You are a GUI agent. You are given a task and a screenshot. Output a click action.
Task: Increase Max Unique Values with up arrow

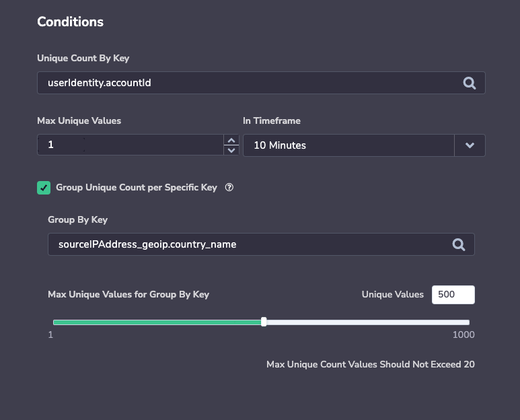coord(231,140)
